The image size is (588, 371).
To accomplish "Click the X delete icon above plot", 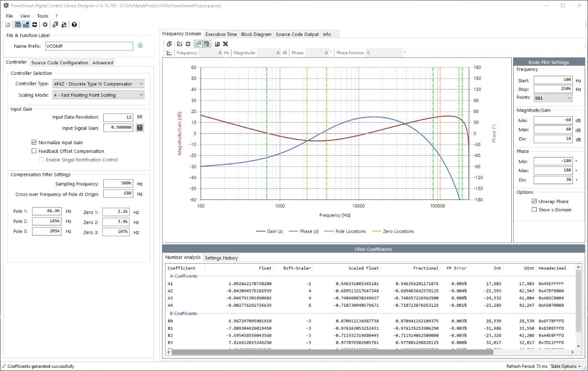I will coord(226,44).
